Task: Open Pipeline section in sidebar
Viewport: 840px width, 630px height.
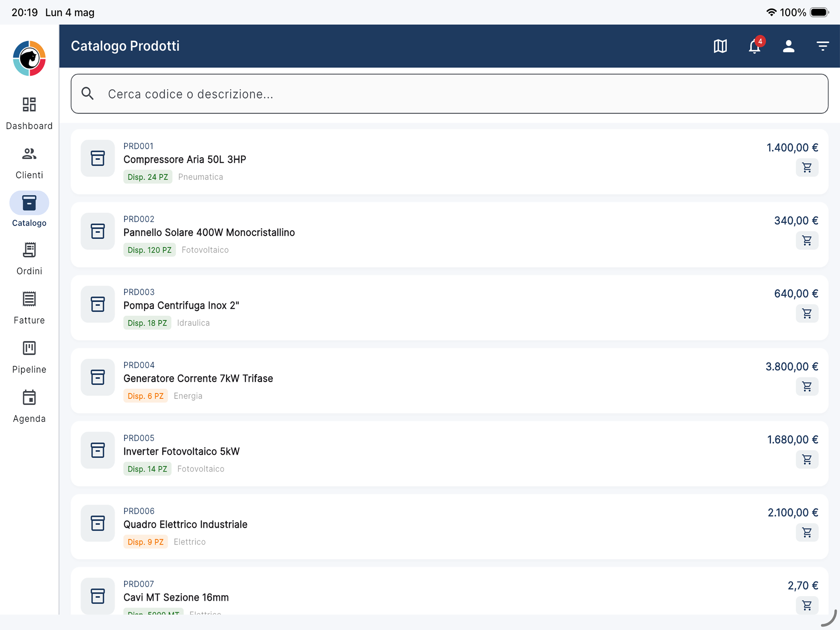Action: (29, 357)
